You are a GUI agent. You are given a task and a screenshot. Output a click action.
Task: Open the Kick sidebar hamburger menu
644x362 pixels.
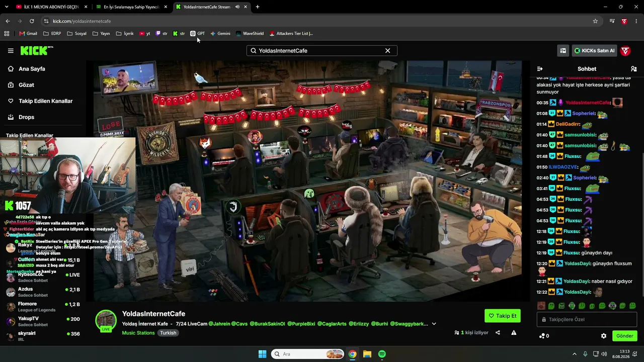(11, 51)
